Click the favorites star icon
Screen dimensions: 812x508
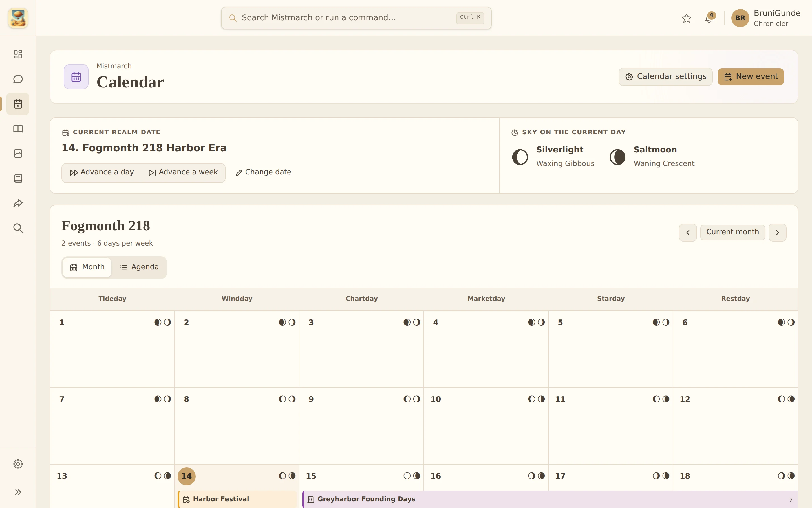pos(687,18)
